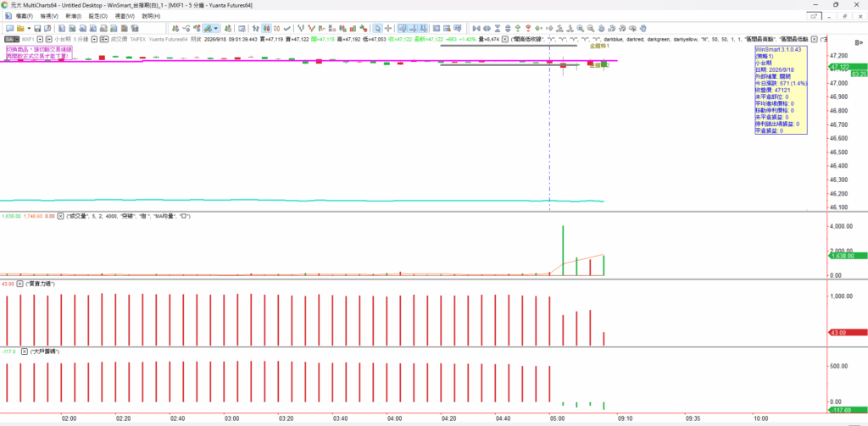The width and height of the screenshot is (868, 426).
Task: Select the hollow candlestick chart style icon
Action: click(276, 28)
